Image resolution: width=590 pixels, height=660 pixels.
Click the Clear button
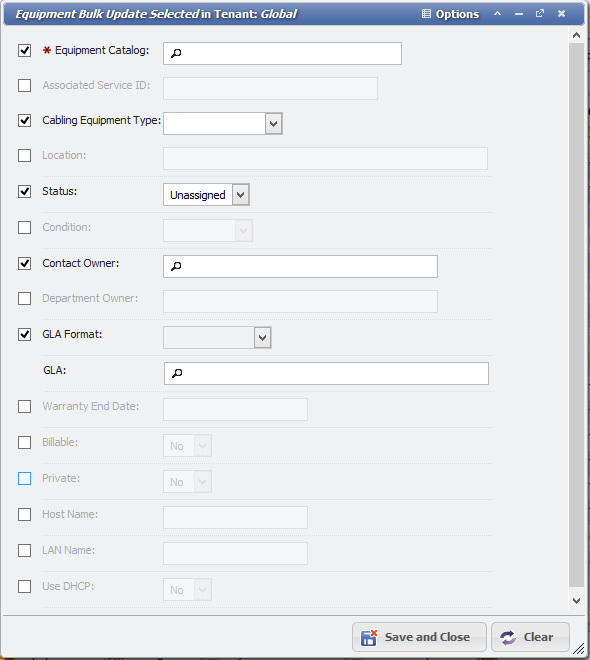point(530,637)
